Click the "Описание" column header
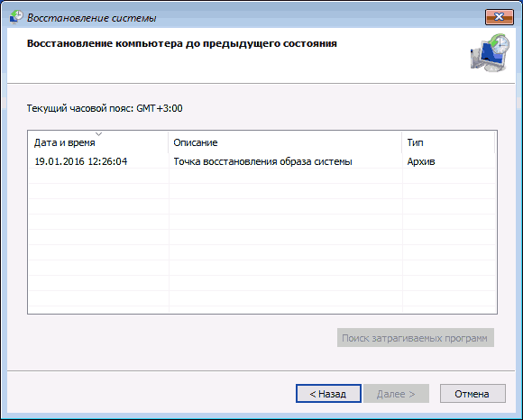This screenshot has height=420, width=523. point(285,142)
